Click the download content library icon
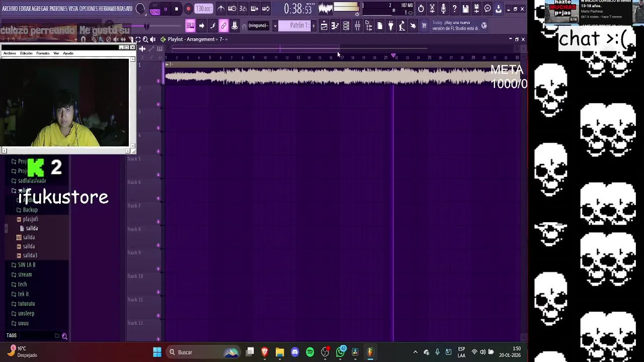 pos(499,9)
